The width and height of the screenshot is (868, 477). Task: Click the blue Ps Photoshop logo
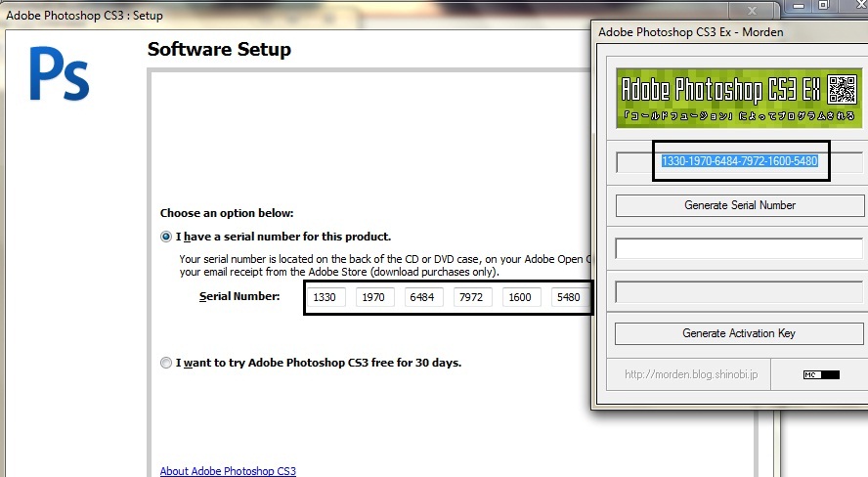pyautogui.click(x=60, y=74)
